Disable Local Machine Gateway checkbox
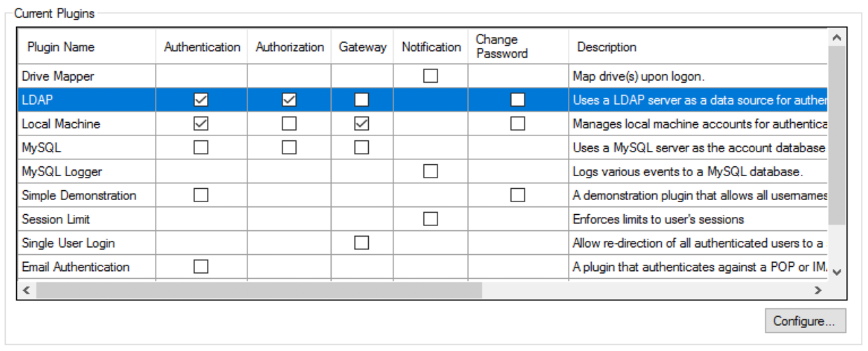Viewport: 868px width, 351px height. [x=362, y=124]
